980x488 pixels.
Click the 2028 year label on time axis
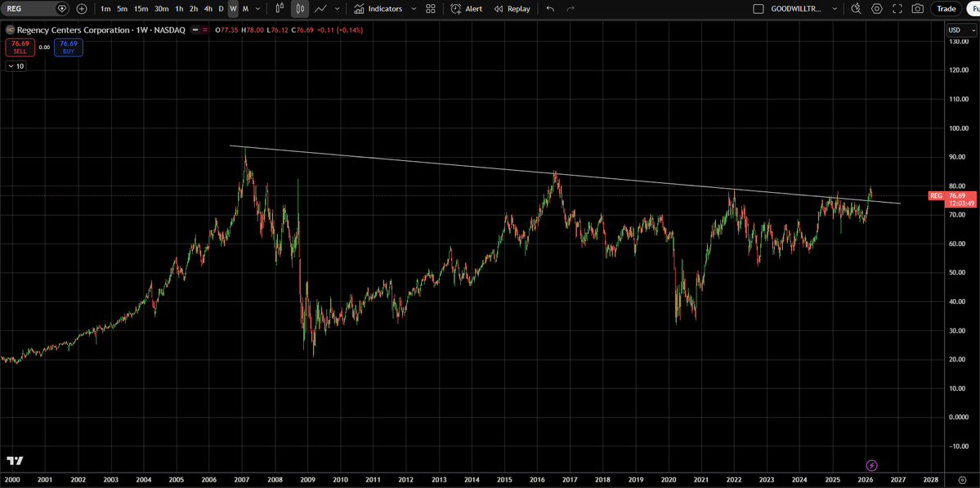(931, 480)
